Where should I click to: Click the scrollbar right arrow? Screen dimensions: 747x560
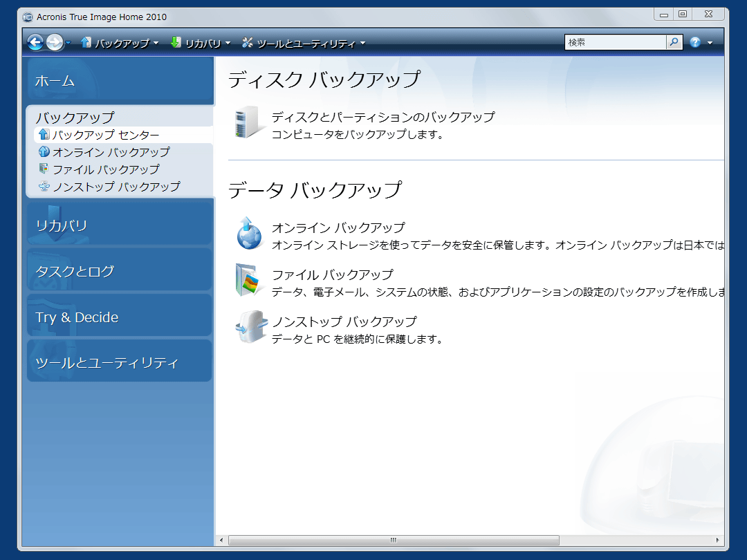(x=717, y=540)
